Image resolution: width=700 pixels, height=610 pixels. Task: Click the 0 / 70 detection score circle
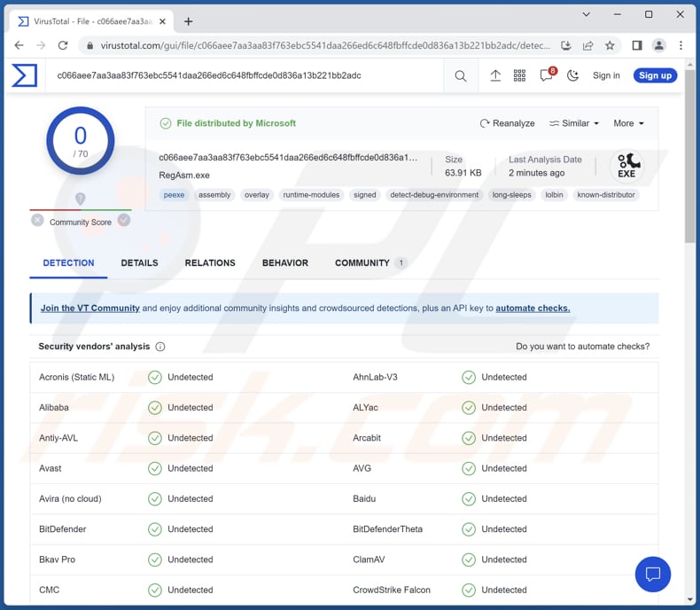click(81, 141)
